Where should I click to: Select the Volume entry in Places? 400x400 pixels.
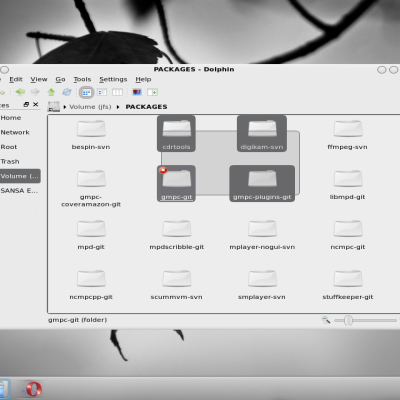click(20, 176)
